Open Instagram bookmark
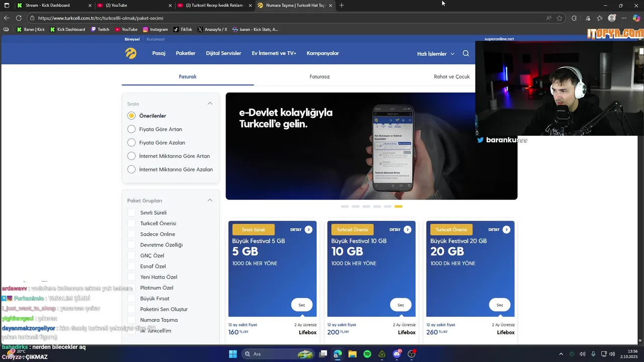This screenshot has width=644, height=362. pos(155,29)
